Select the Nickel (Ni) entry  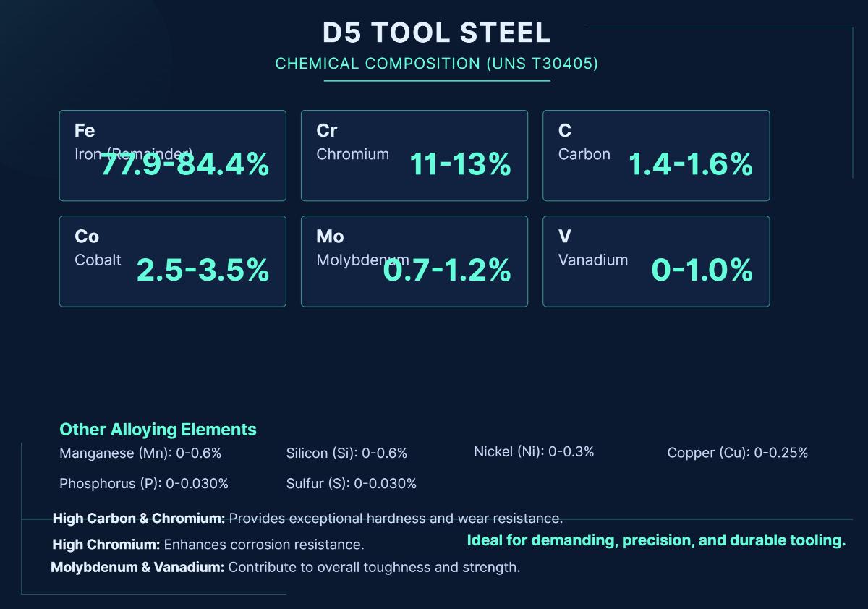coord(533,451)
